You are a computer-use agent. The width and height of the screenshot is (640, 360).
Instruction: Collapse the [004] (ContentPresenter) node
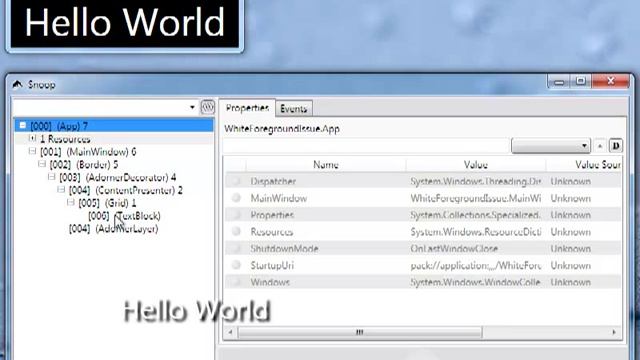point(61,190)
